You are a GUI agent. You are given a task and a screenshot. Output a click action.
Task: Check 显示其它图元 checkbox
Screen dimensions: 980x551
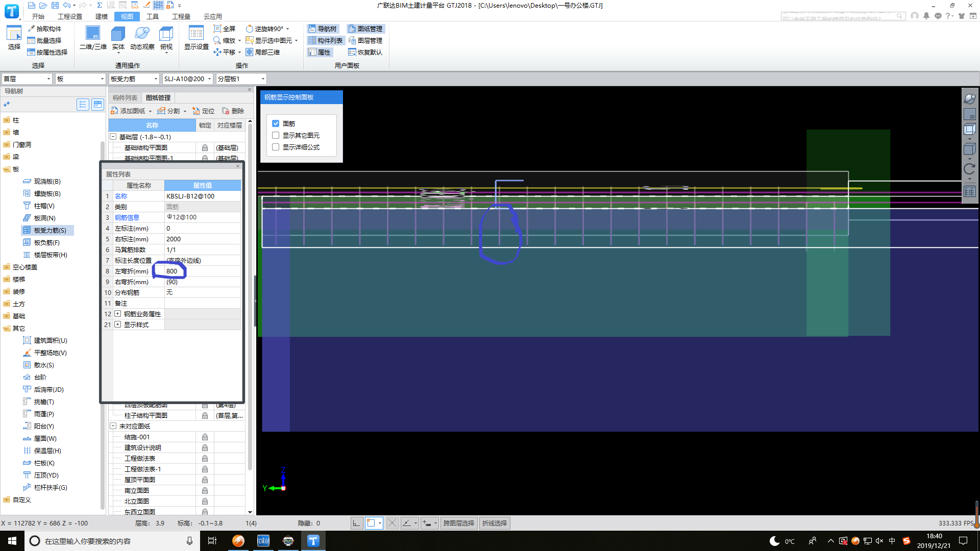click(276, 135)
